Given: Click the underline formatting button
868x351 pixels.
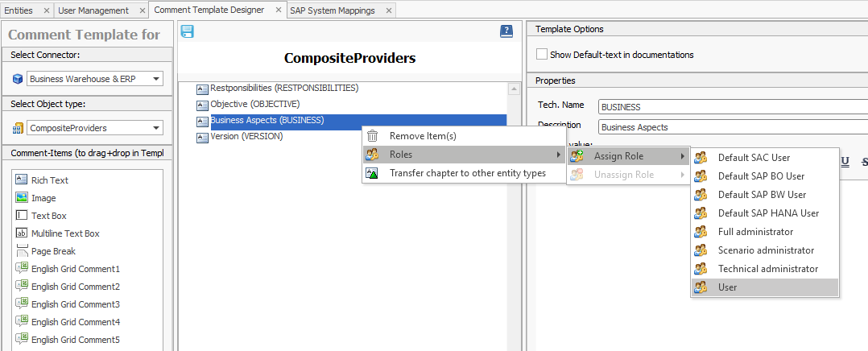Looking at the screenshot, I should coord(845,161).
